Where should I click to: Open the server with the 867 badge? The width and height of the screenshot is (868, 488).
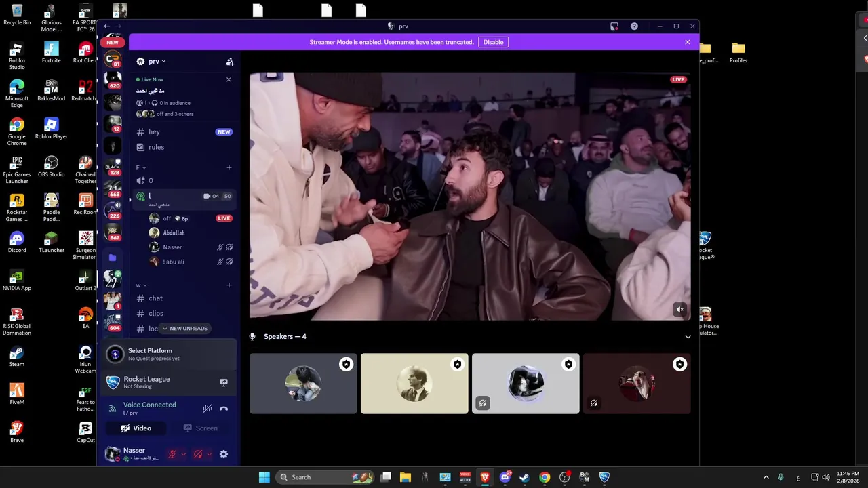pyautogui.click(x=113, y=232)
